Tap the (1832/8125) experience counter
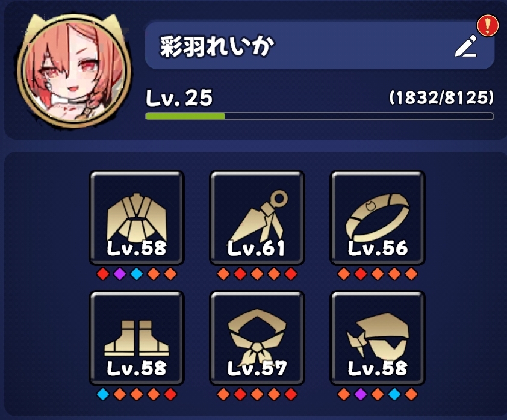This screenshot has height=420, width=507. 441,97
